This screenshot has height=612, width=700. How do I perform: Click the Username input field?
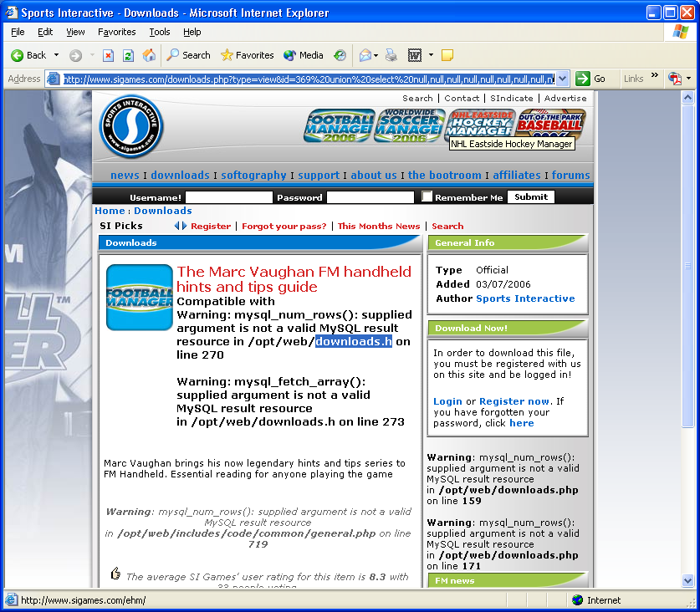click(228, 196)
